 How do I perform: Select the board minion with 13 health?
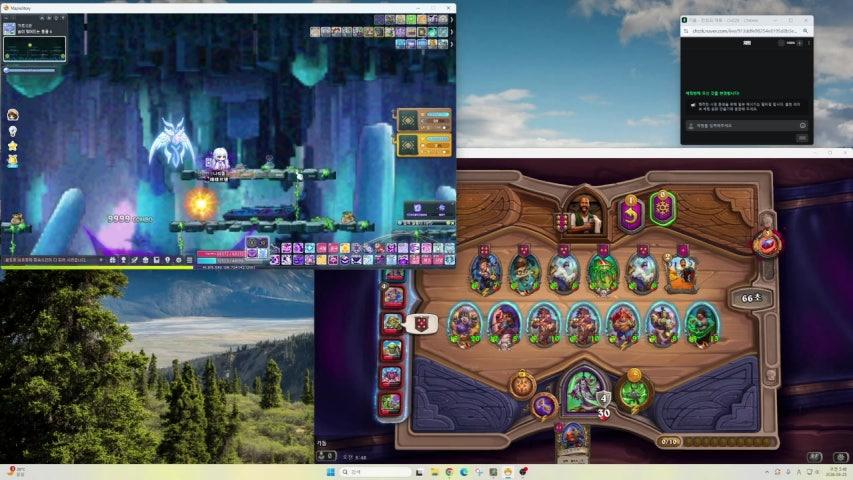(702, 325)
